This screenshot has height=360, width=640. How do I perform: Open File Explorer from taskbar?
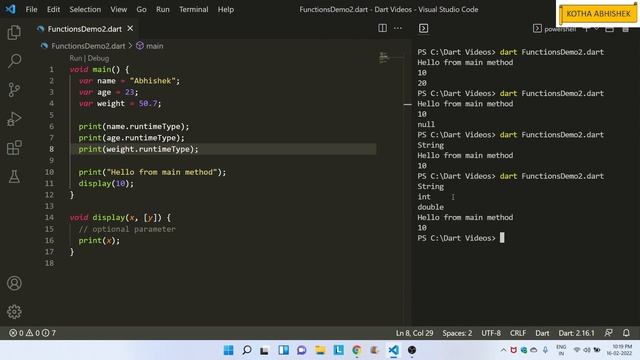tap(320, 350)
